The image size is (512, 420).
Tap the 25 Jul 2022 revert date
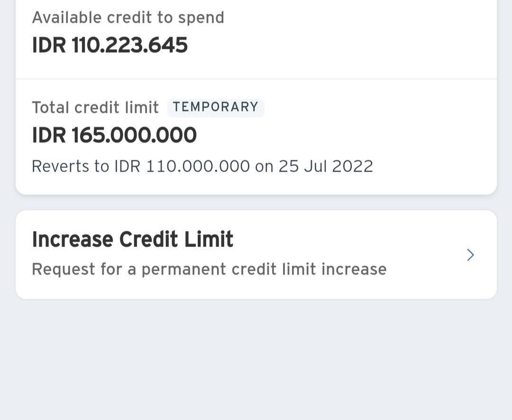pyautogui.click(x=326, y=166)
